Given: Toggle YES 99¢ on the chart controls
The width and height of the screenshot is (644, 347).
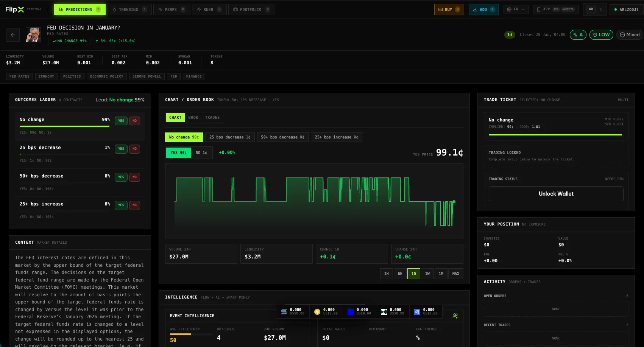Looking at the screenshot, I should (x=178, y=152).
